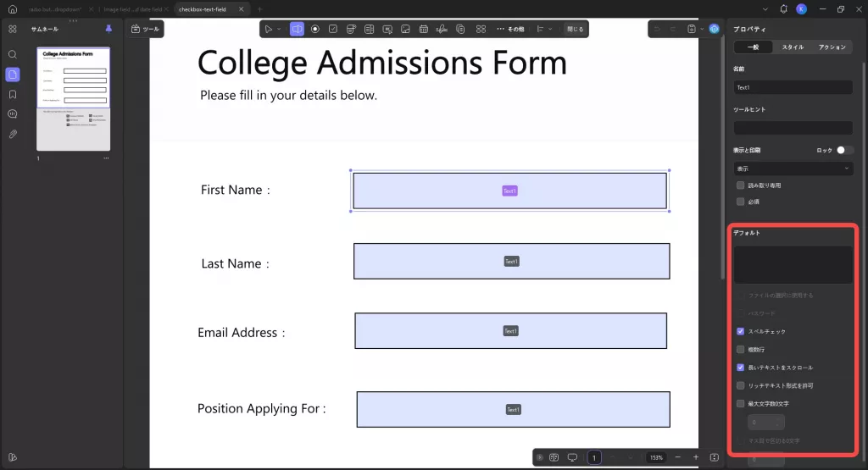The height and width of the screenshot is (470, 868).
Task: Open the bookmark panel in left sidebar
Action: tap(13, 95)
